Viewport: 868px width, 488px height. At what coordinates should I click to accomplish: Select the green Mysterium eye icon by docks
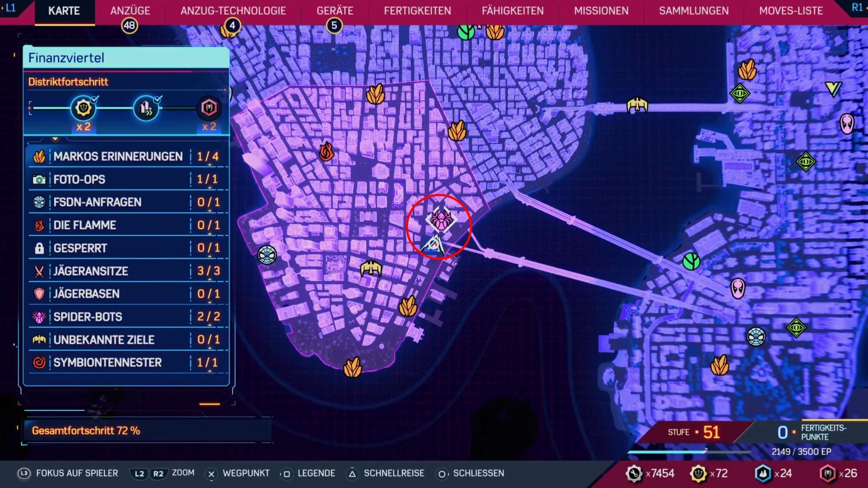click(806, 162)
